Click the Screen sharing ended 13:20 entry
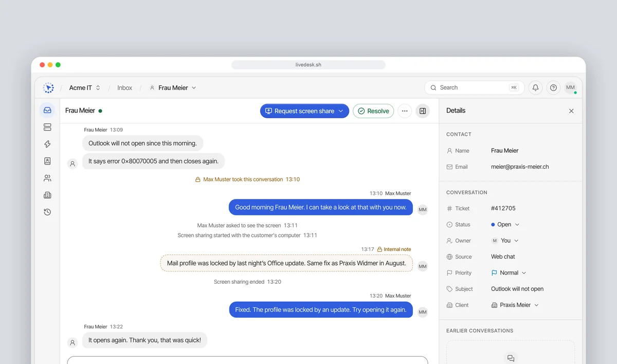 pos(247,282)
